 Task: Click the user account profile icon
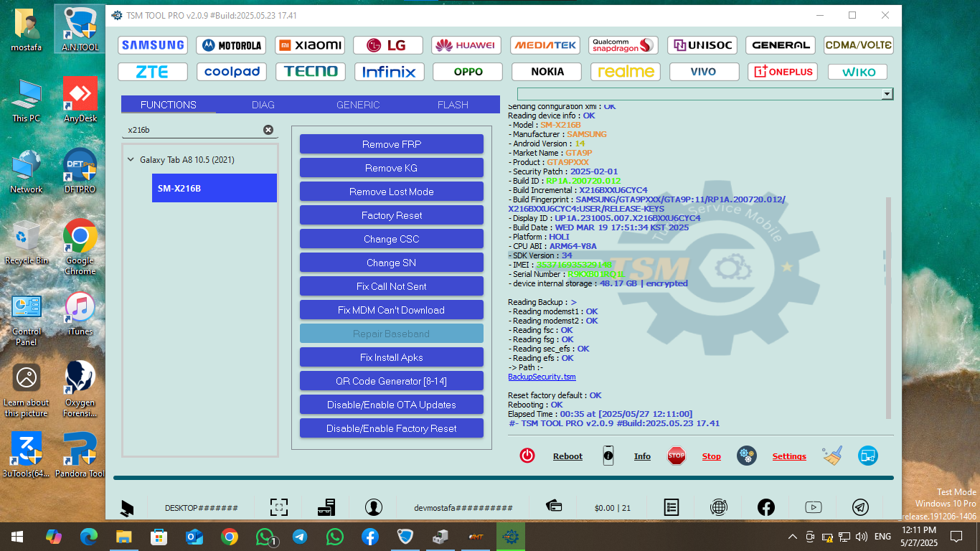(373, 507)
